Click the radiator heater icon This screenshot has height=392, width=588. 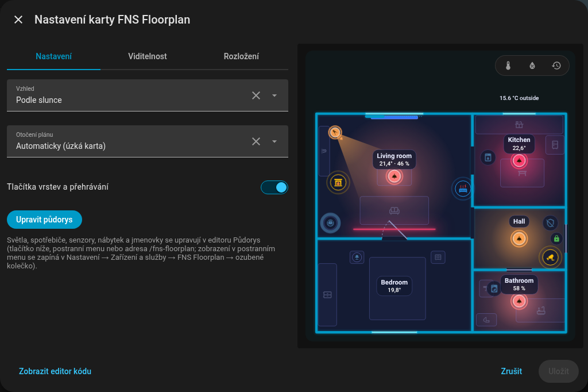pyautogui.click(x=463, y=189)
